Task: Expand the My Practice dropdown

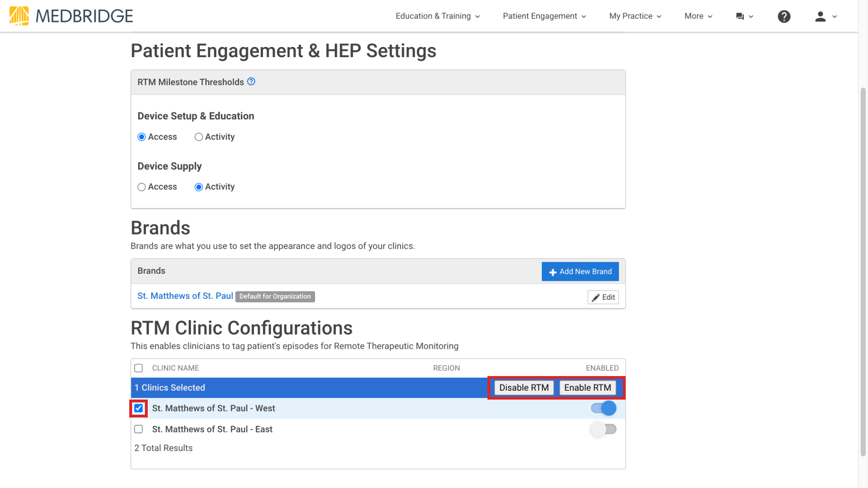Action: (x=635, y=16)
